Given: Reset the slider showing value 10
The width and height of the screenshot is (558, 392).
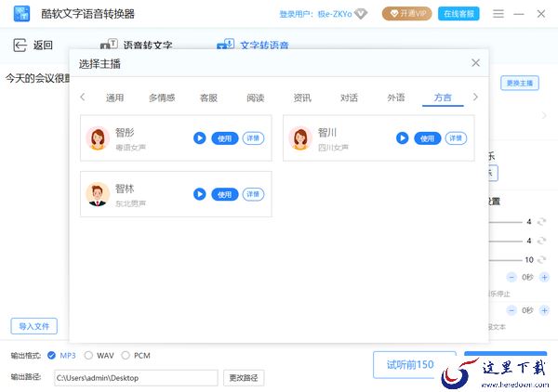Looking at the screenshot, I should tap(541, 260).
